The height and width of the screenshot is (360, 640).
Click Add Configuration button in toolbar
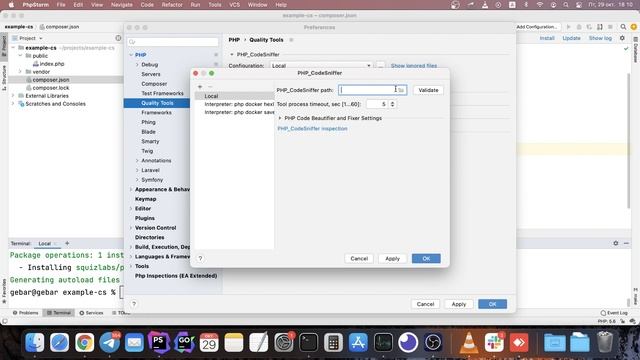pos(536,27)
